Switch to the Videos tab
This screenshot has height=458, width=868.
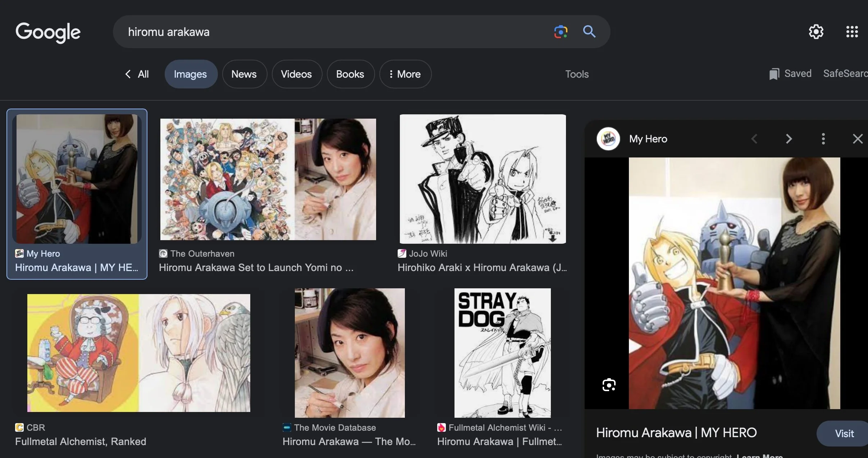(x=296, y=74)
